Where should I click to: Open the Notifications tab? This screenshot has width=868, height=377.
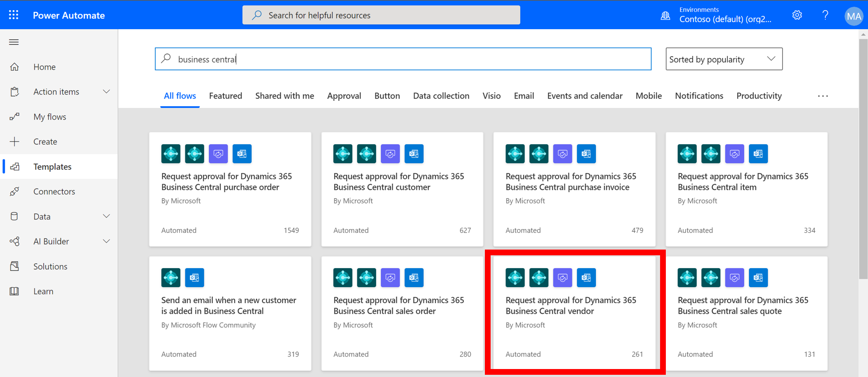coord(699,96)
